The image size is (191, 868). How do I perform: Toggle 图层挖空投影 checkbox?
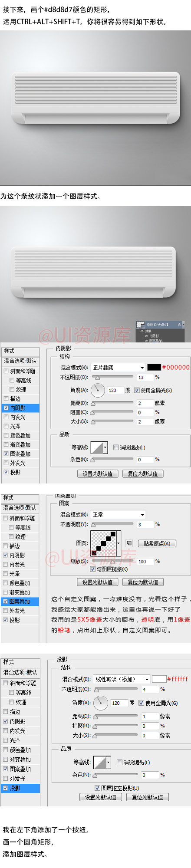coord(97,788)
